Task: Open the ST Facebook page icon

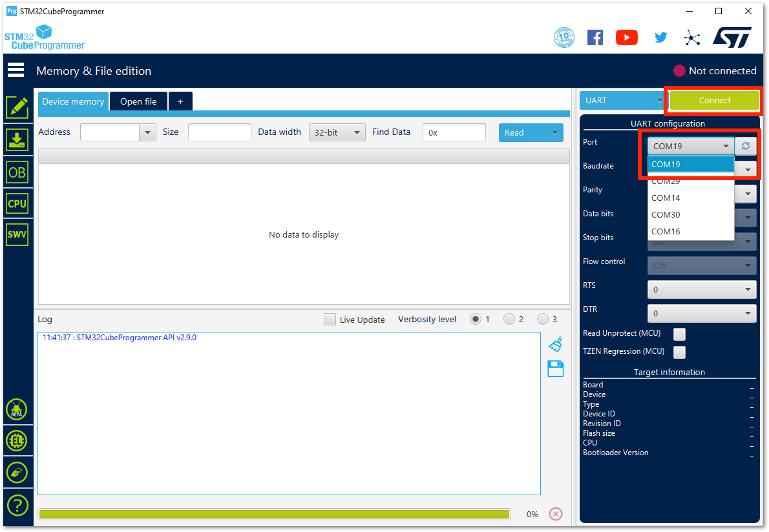Action: point(595,37)
